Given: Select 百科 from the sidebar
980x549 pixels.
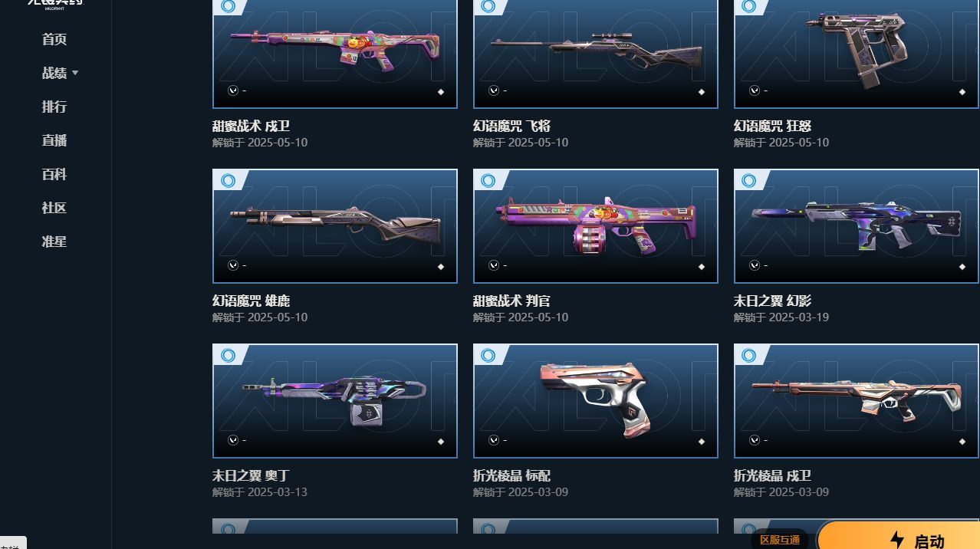Looking at the screenshot, I should tap(54, 174).
